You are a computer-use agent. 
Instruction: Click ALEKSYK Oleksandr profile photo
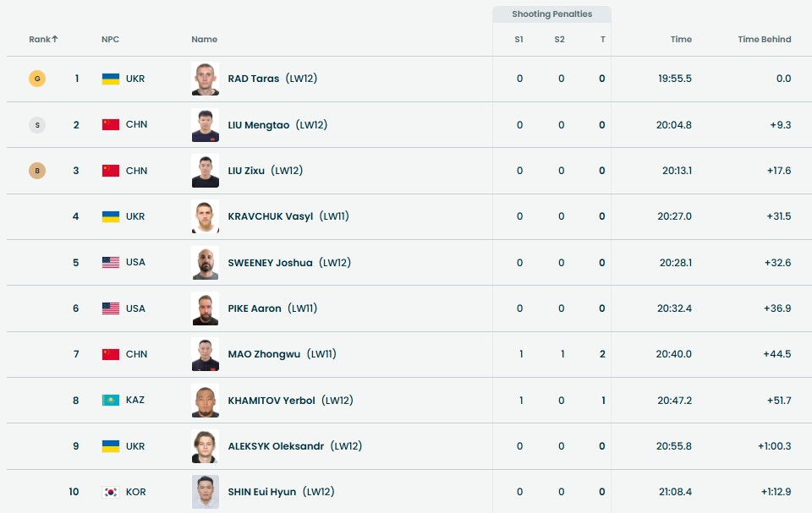click(205, 446)
